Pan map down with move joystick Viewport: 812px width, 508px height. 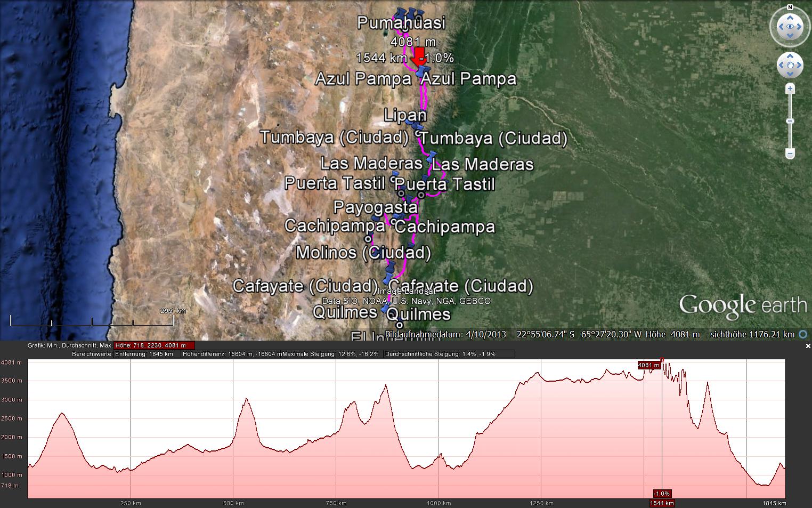(x=790, y=75)
